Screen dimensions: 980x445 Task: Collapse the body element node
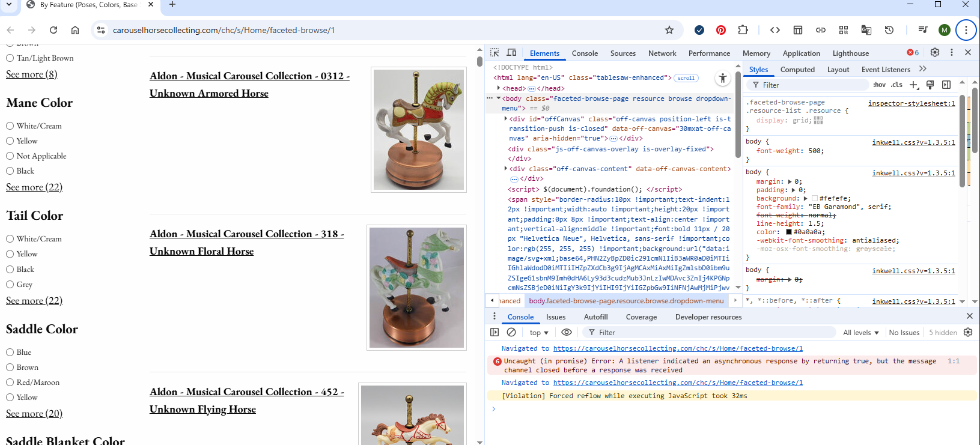(x=499, y=98)
